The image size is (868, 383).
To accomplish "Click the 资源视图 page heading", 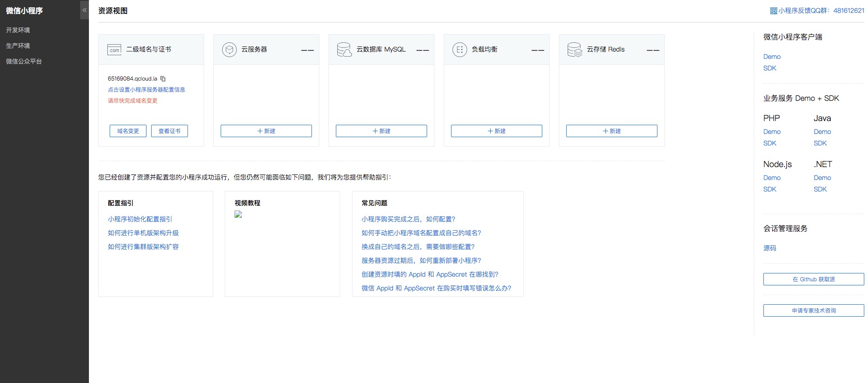I will (113, 11).
